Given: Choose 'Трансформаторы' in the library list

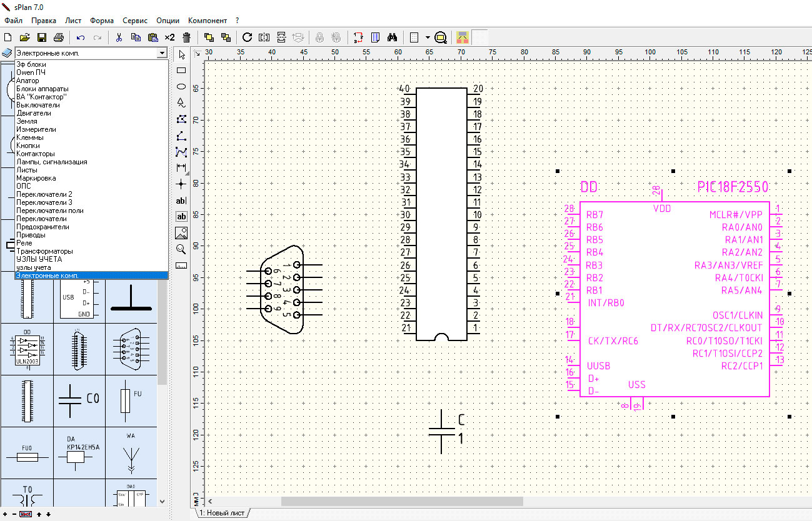Looking at the screenshot, I should 92,251.
